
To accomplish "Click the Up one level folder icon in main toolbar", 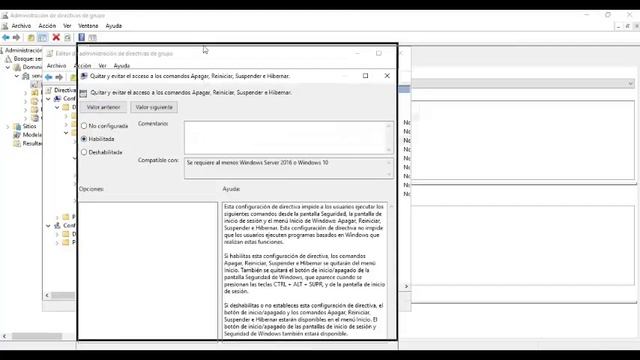I will coord(31,38).
